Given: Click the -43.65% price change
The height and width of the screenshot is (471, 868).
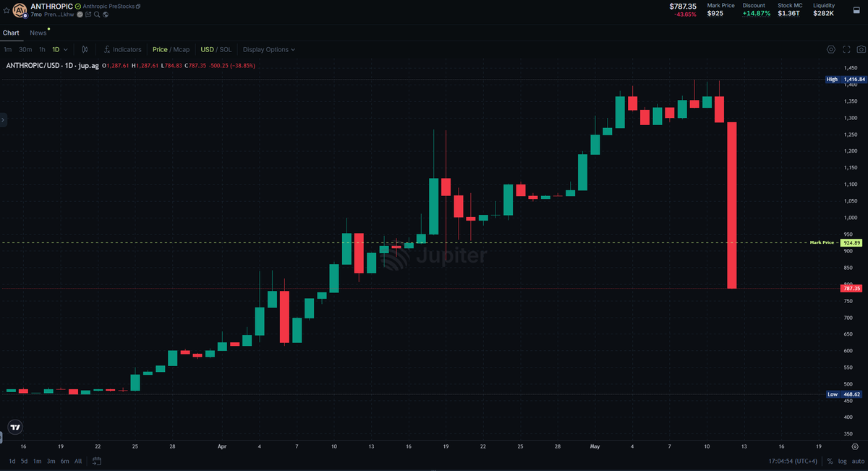Looking at the screenshot, I should click(x=685, y=14).
